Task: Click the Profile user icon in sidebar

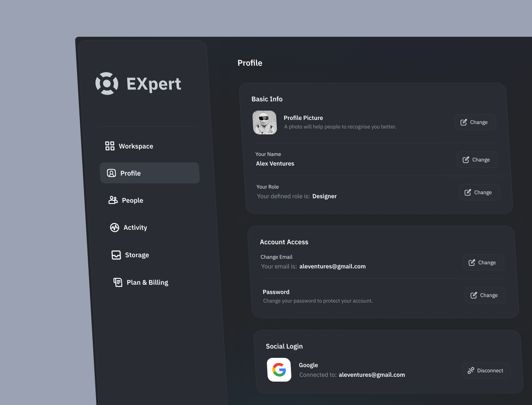Action: pyautogui.click(x=111, y=173)
